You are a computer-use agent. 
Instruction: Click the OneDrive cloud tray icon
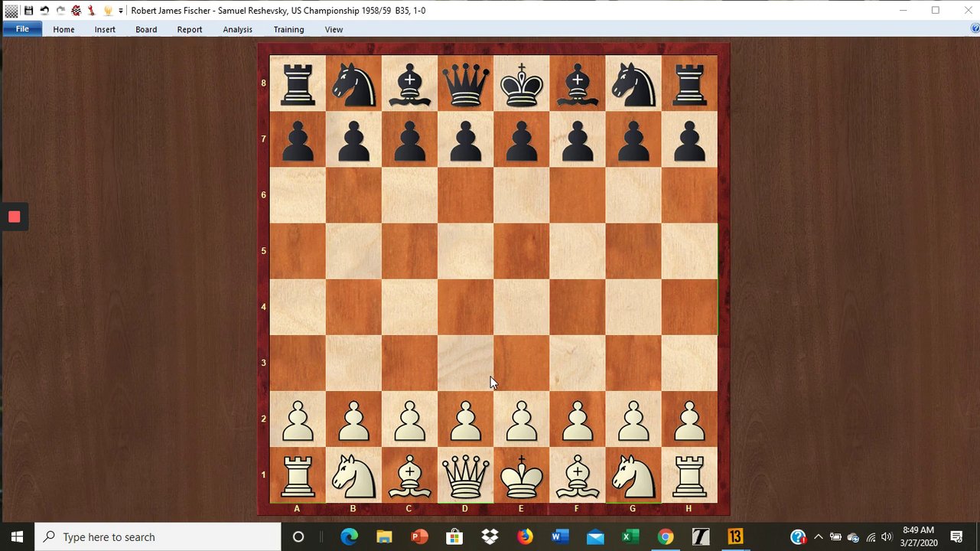pos(853,537)
